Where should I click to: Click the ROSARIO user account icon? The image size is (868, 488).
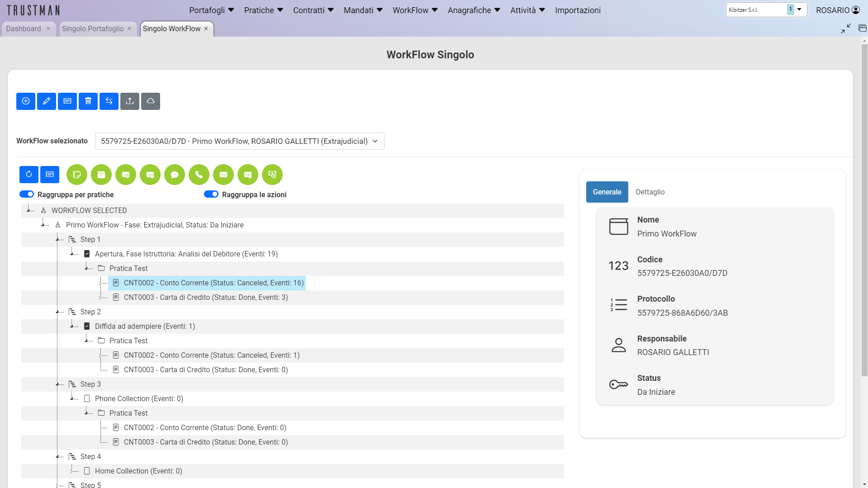point(856,10)
